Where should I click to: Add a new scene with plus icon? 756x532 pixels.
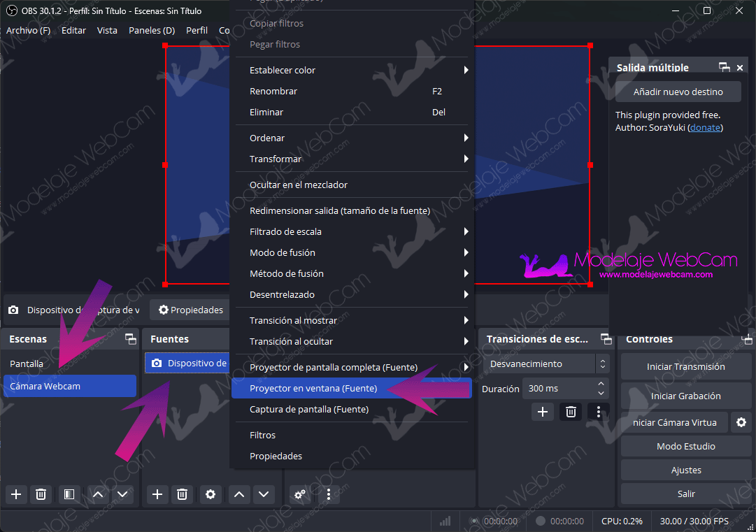tap(16, 494)
